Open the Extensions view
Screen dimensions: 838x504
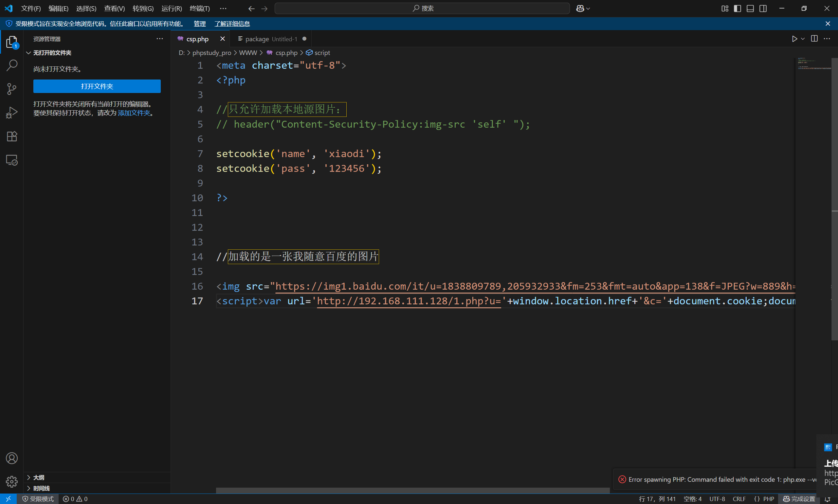12,136
